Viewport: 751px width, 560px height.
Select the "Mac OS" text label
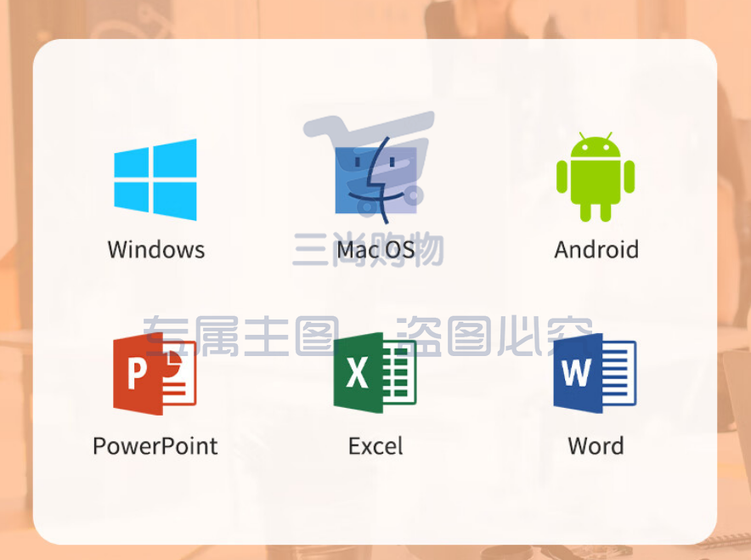[376, 250]
